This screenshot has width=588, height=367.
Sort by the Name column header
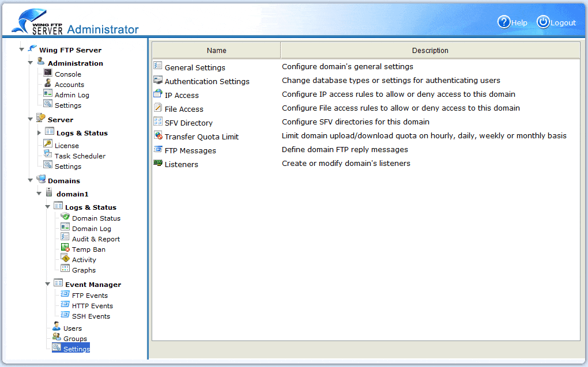click(216, 50)
